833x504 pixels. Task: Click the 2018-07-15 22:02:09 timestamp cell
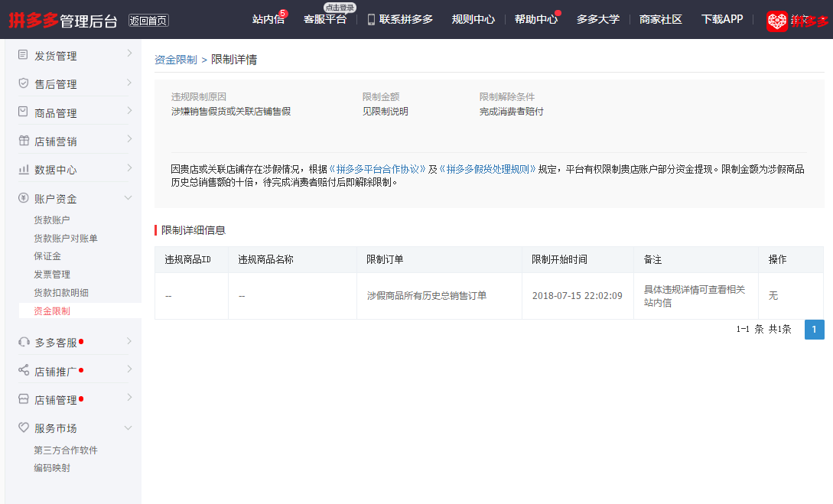tap(577, 296)
